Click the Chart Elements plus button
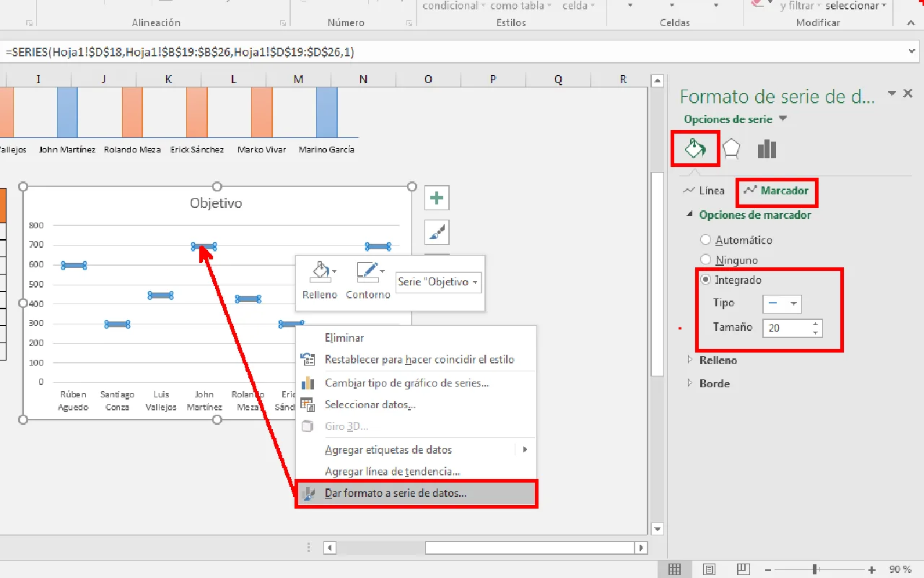The width and height of the screenshot is (924, 578). point(437,197)
